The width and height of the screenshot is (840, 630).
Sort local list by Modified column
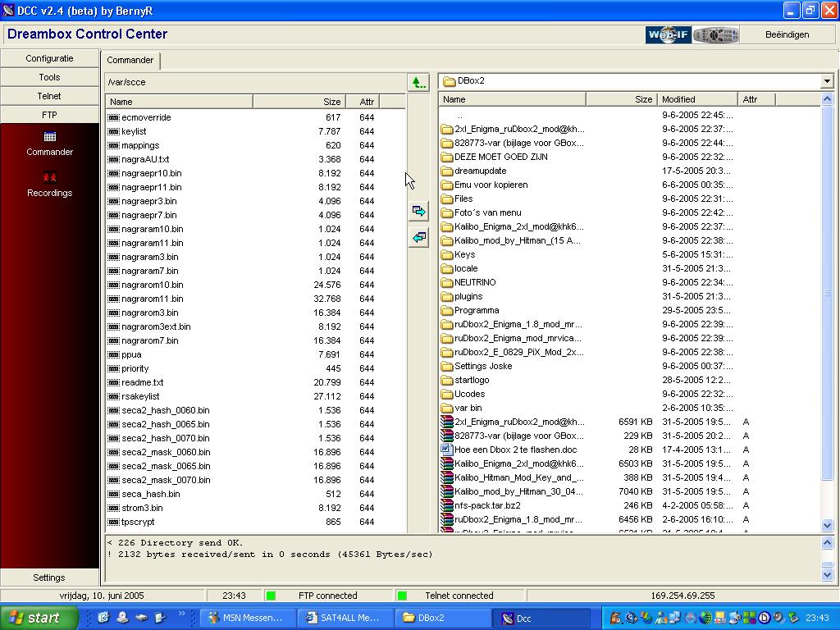point(697,99)
